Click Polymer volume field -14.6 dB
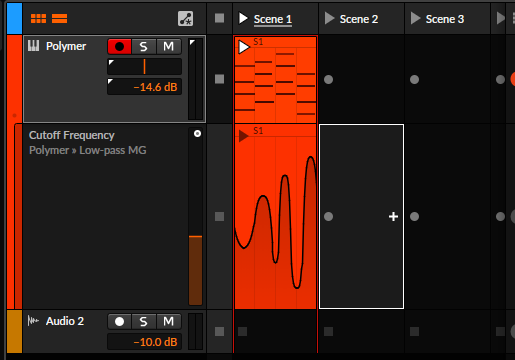This screenshot has width=515, height=360. 144,87
